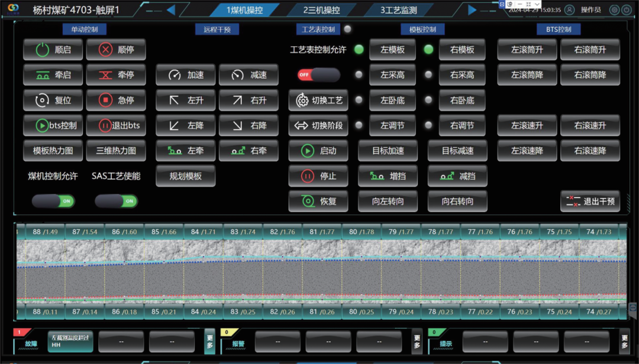Click 切换工艺 gear button
Image resolution: width=639 pixels, height=364 pixels.
pyautogui.click(x=318, y=100)
